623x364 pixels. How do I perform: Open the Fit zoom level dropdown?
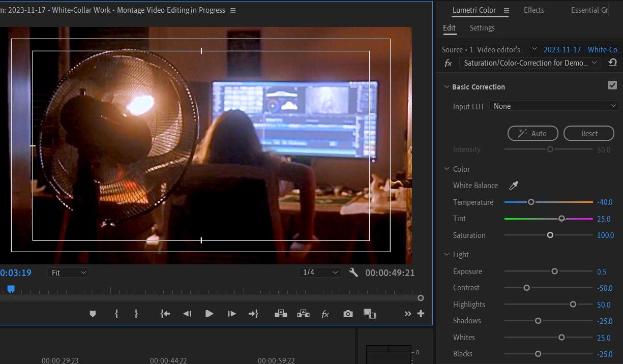pyautogui.click(x=68, y=272)
